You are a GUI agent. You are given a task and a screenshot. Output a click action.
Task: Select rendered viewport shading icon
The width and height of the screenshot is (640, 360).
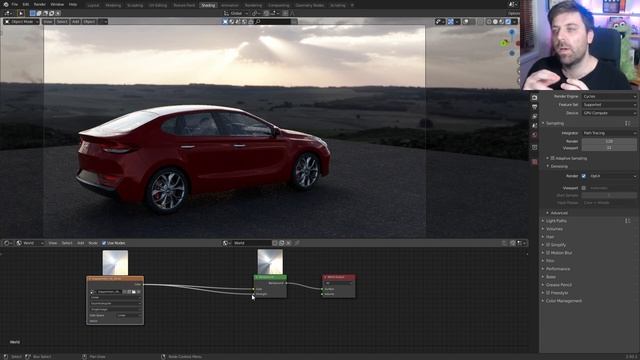click(508, 21)
